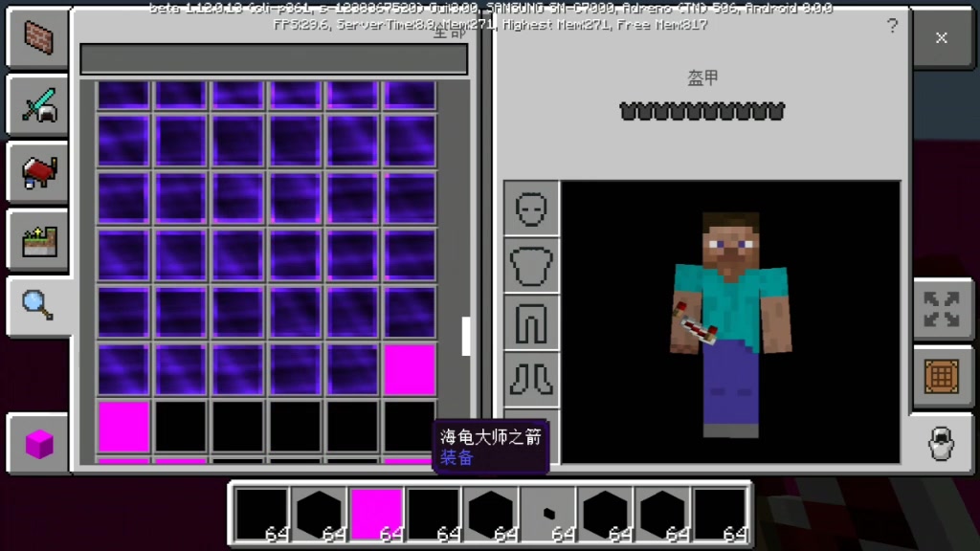Screen dimensions: 980x551
Task: Open the crafting table grid tab
Action: click(x=942, y=377)
